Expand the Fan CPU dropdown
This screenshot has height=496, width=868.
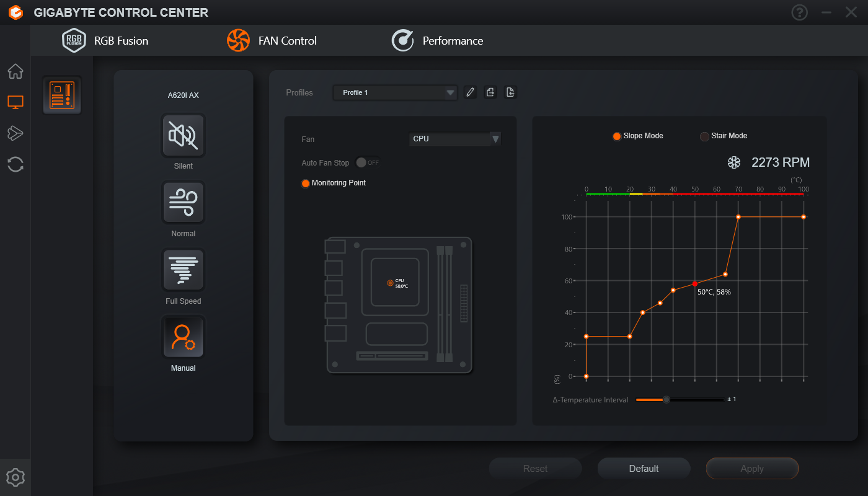click(x=454, y=139)
